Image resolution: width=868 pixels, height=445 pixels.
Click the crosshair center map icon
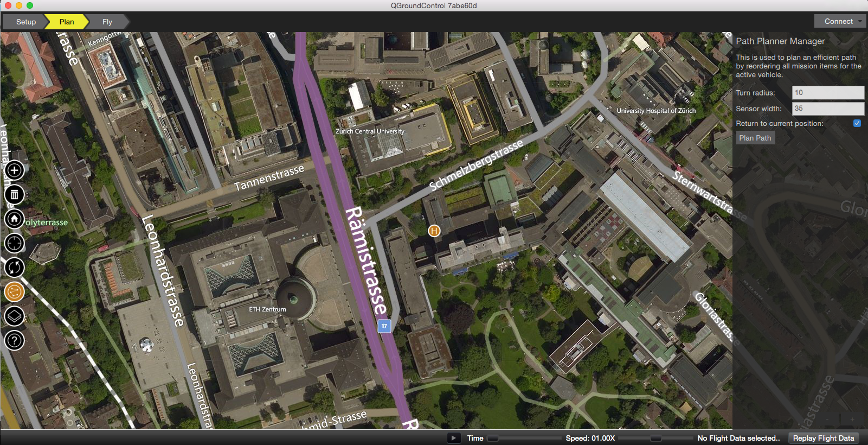pyautogui.click(x=15, y=243)
